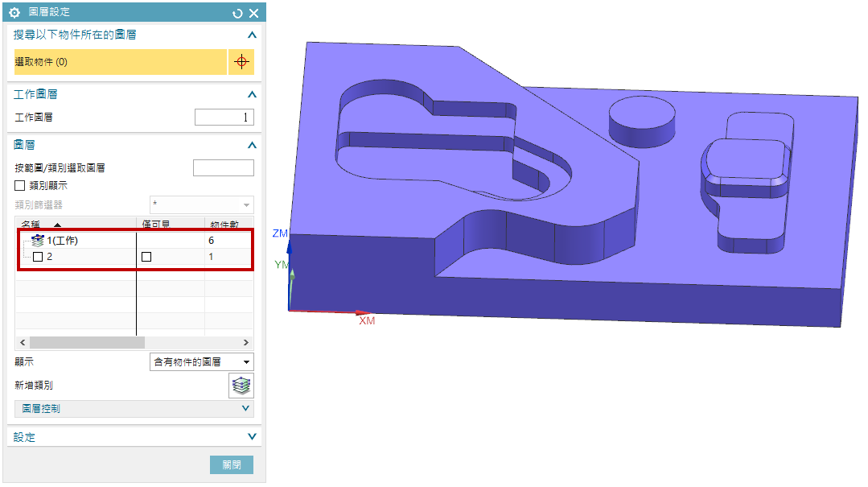Click the layer list scrollbar thumb
The width and height of the screenshot is (868, 487).
pyautogui.click(x=87, y=342)
